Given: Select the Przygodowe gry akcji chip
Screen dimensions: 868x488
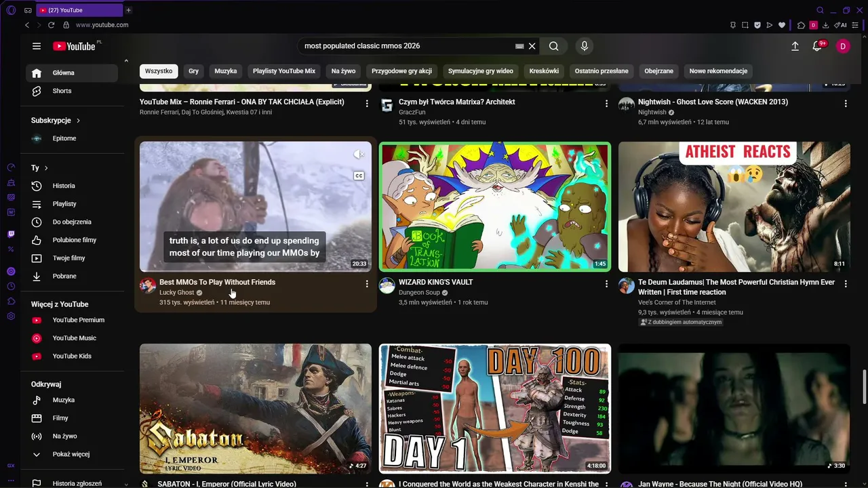Looking at the screenshot, I should pyautogui.click(x=402, y=71).
